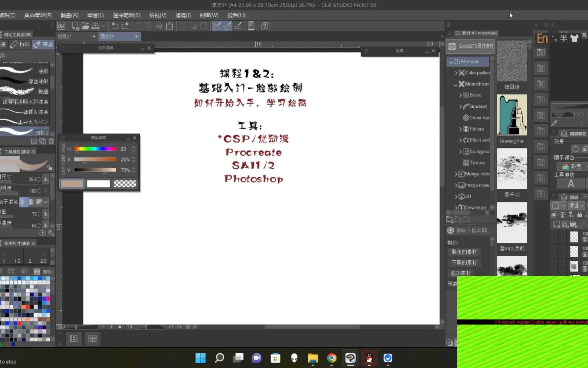Click the Save icon in command bar
This screenshot has height=368, width=588.
pos(96,26)
